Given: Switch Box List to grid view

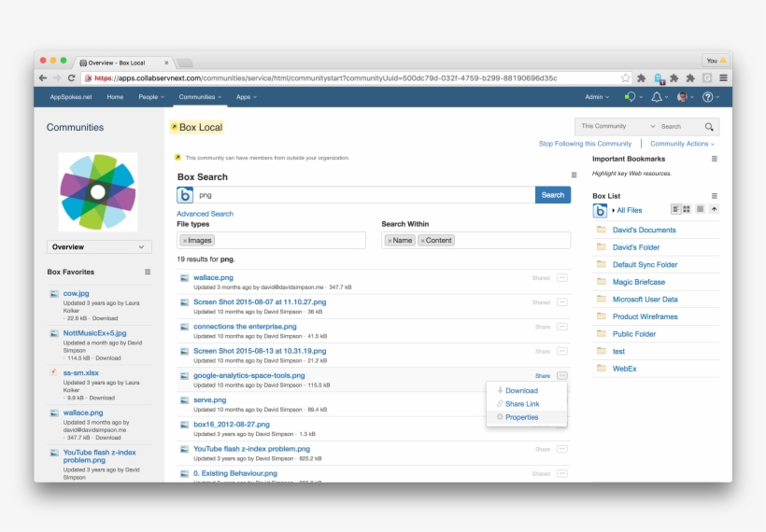Looking at the screenshot, I should coord(687,209).
